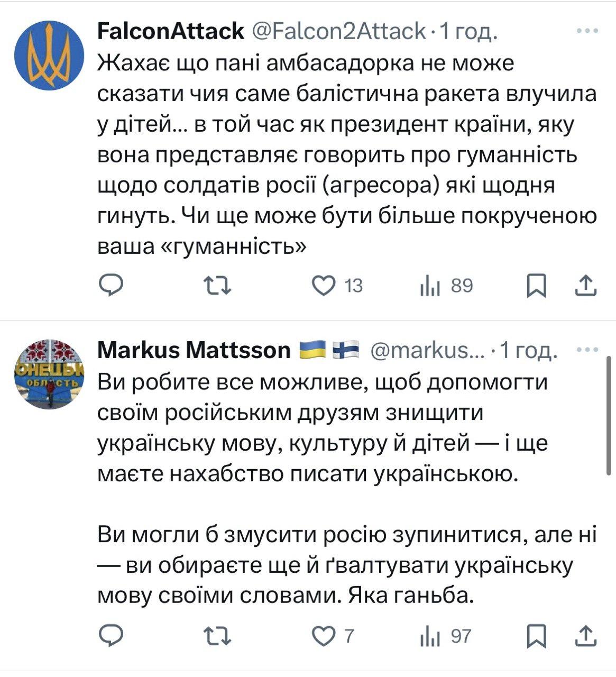Screen dimensions: 616x677
Task: Repost FalconAttack's tweet
Action: pyautogui.click(x=217, y=286)
